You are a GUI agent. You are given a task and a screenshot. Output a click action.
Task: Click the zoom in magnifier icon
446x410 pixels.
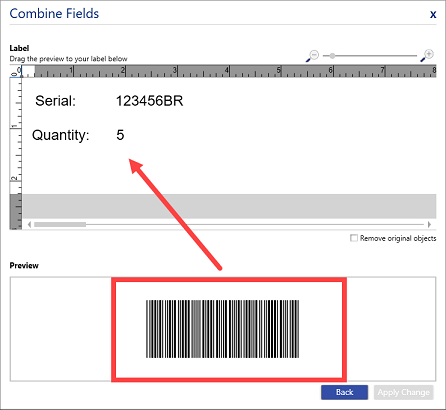pos(427,55)
